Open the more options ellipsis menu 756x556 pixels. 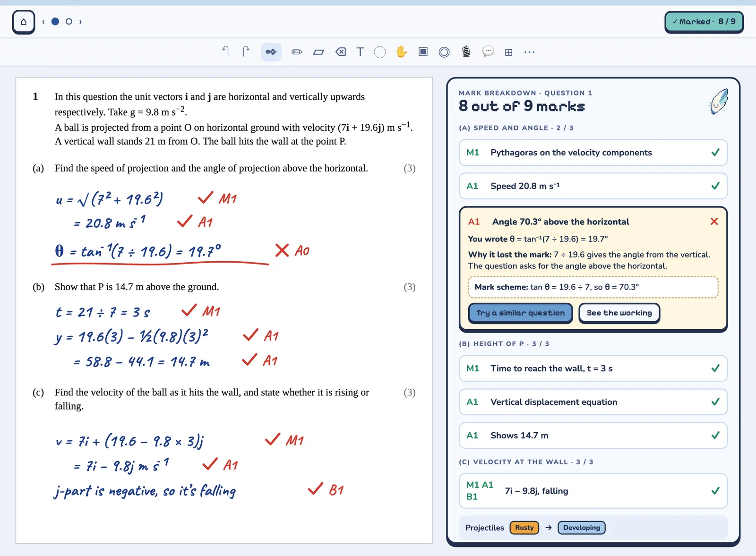530,52
